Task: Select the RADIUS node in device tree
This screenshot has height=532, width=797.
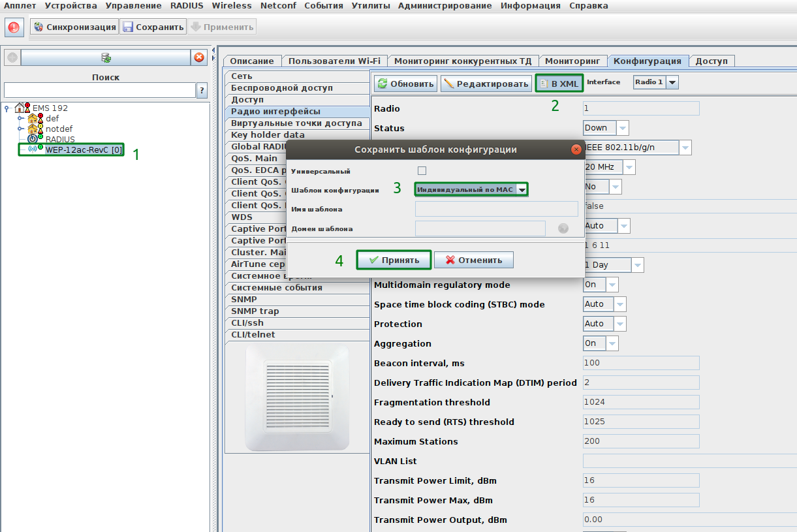Action: (x=59, y=139)
